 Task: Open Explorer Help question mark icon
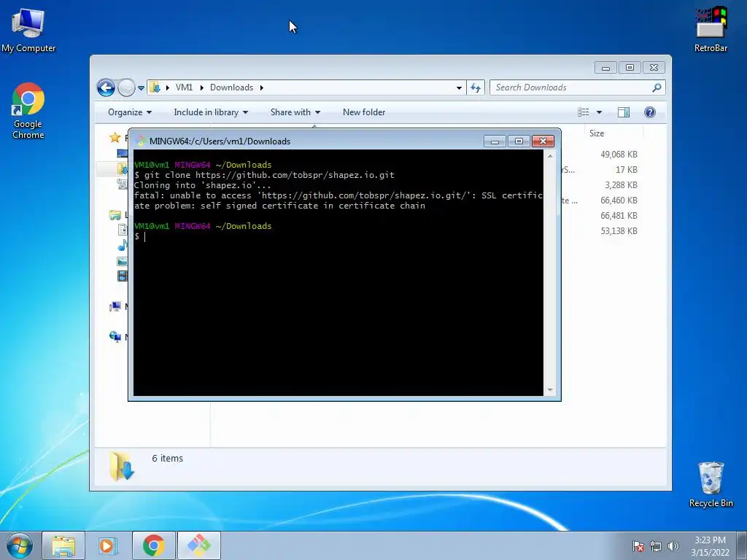649,112
